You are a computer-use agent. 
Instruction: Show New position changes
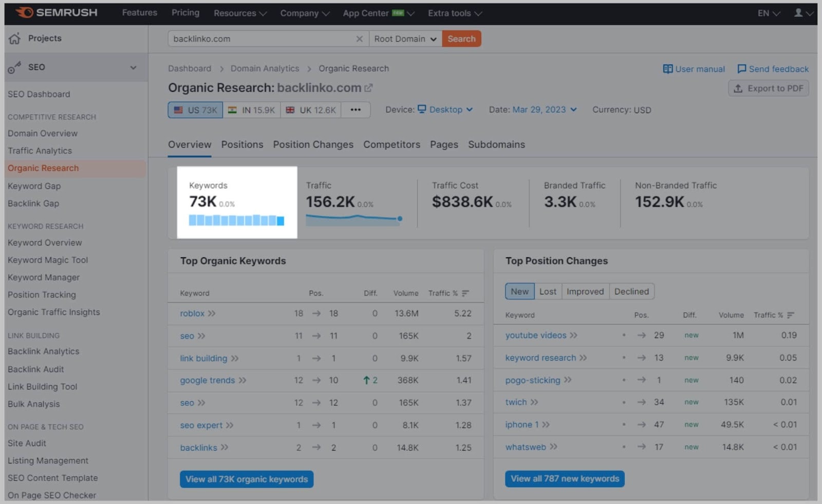[519, 291]
